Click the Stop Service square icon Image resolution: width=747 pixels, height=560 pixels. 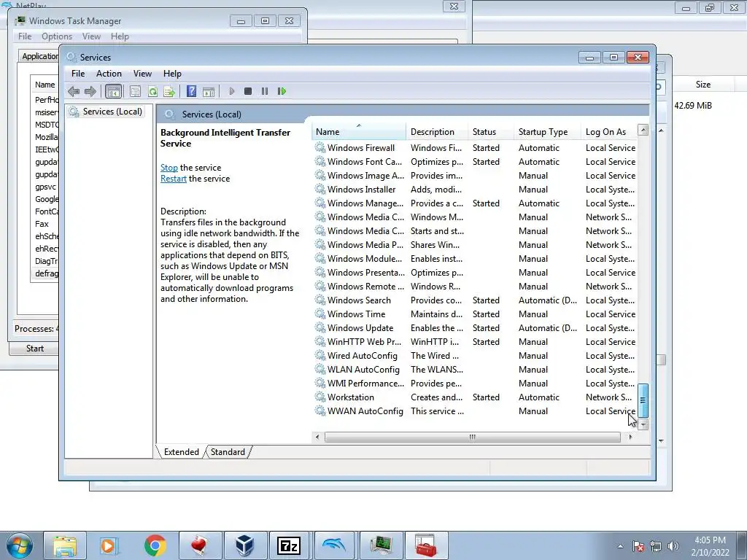coord(248,91)
